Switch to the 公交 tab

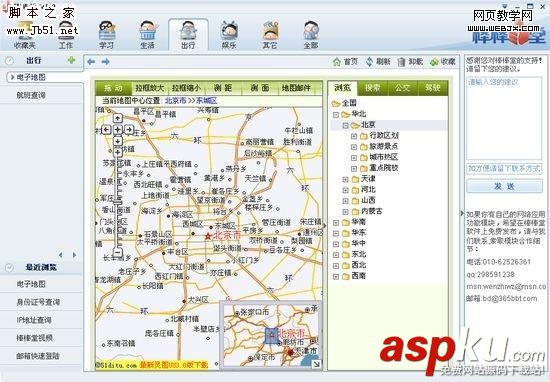coord(403,88)
